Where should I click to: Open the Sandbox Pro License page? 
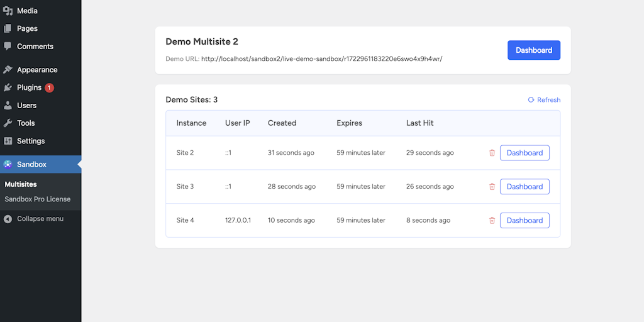point(38,199)
